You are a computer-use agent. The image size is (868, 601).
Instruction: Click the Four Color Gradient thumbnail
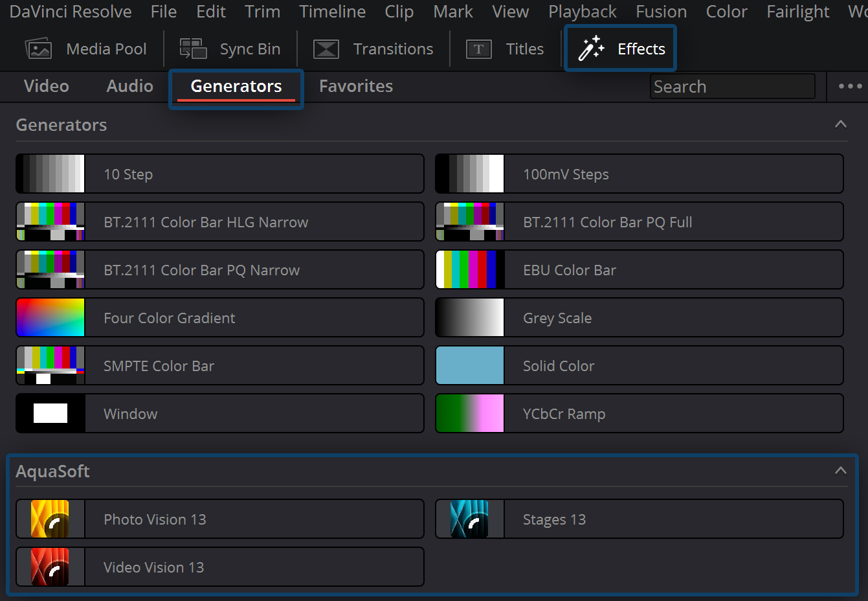coord(50,318)
